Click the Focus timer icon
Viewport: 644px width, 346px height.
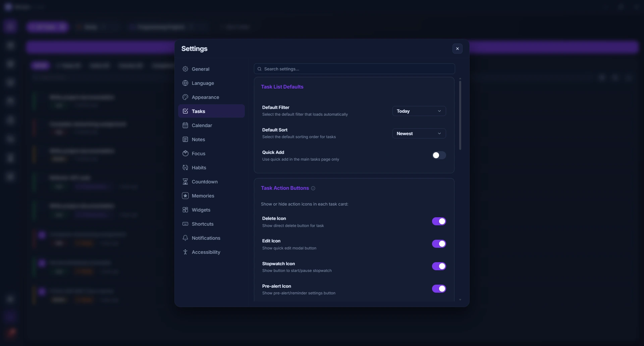pos(185,154)
